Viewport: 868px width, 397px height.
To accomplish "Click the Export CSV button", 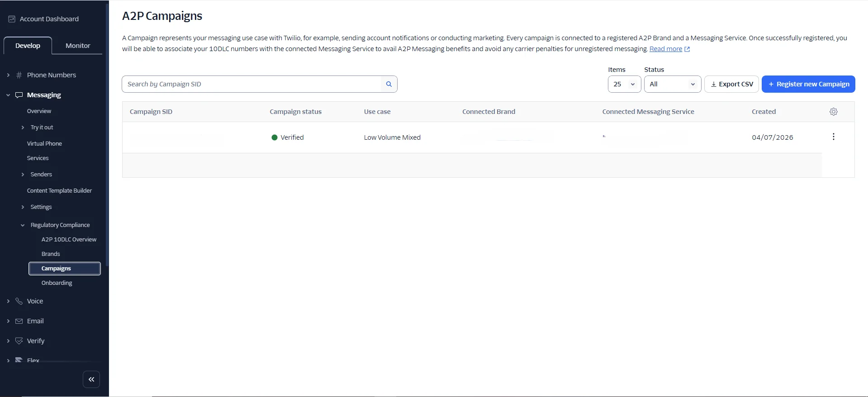I will pyautogui.click(x=731, y=84).
